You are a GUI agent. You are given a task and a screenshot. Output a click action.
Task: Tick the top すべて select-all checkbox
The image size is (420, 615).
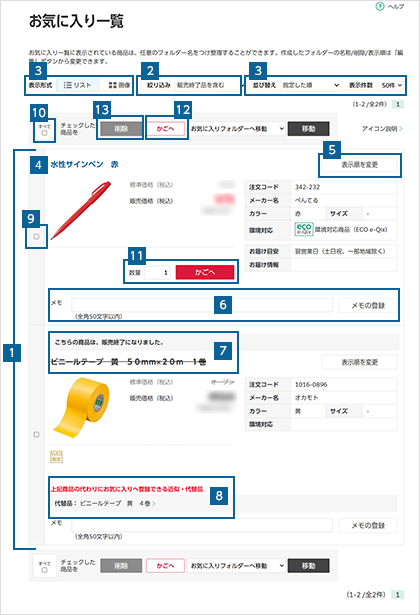[x=44, y=133]
